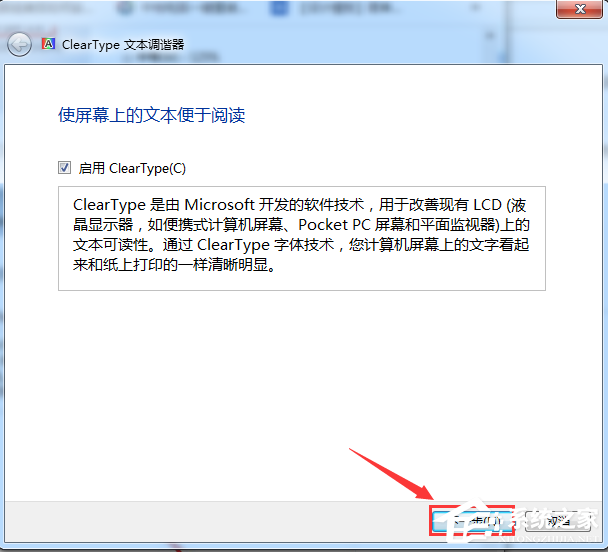
Task: Click the back arrow in the wizard header
Action: point(18,45)
